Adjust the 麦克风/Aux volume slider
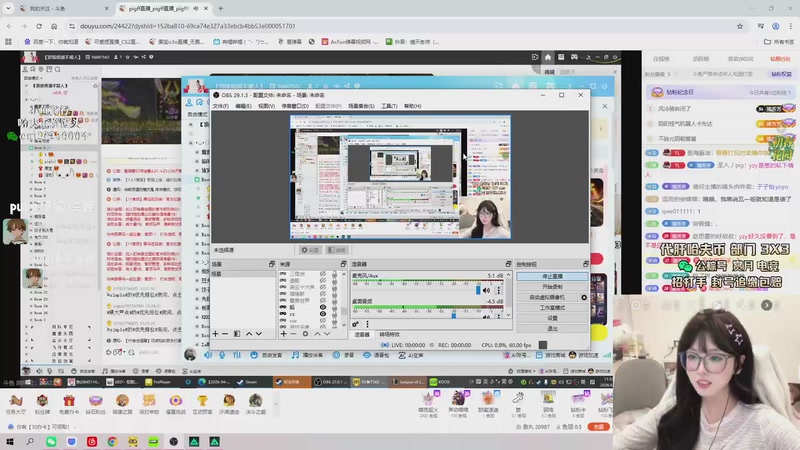The height and width of the screenshot is (450, 800). click(x=478, y=290)
